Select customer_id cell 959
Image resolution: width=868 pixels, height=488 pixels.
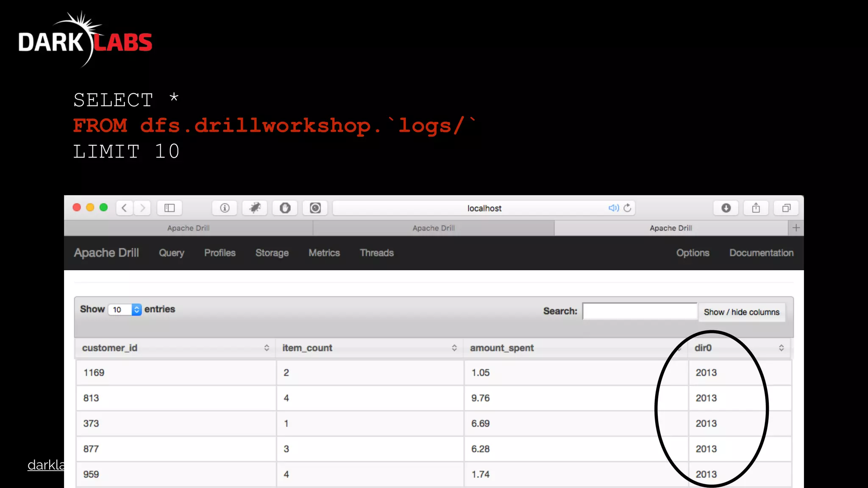tap(176, 474)
